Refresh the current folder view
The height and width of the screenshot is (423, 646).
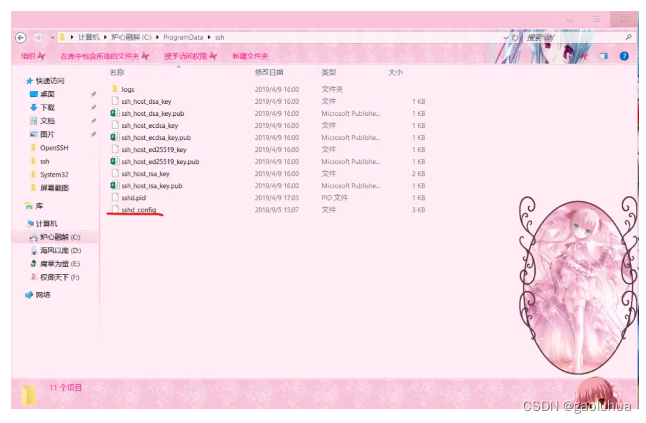tap(515, 37)
